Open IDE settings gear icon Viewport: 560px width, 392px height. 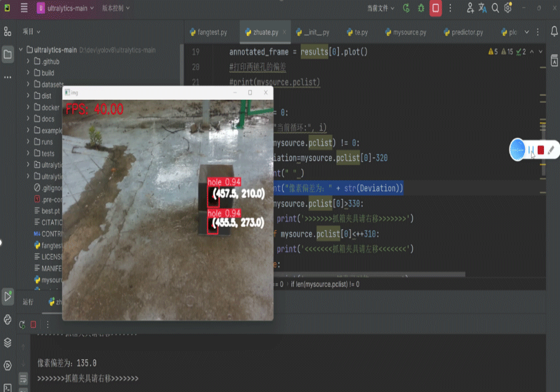[508, 8]
